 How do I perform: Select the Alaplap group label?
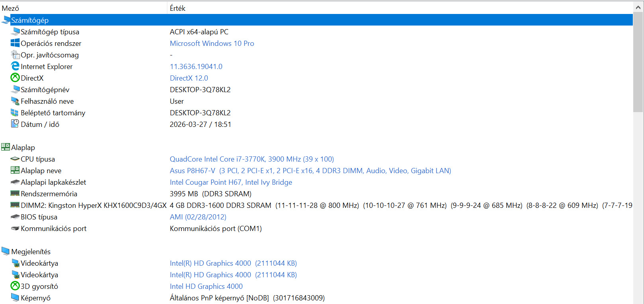click(23, 147)
